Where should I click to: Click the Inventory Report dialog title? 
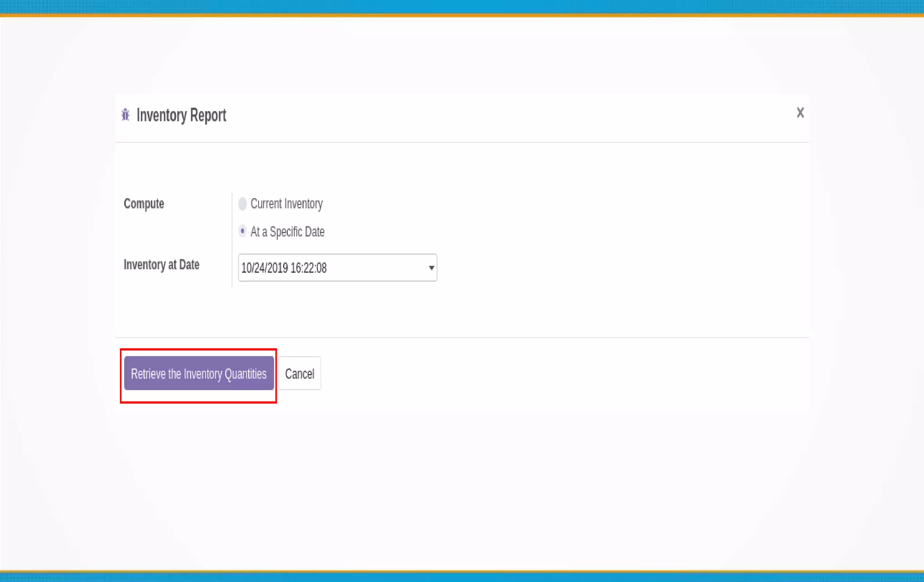pyautogui.click(x=181, y=115)
